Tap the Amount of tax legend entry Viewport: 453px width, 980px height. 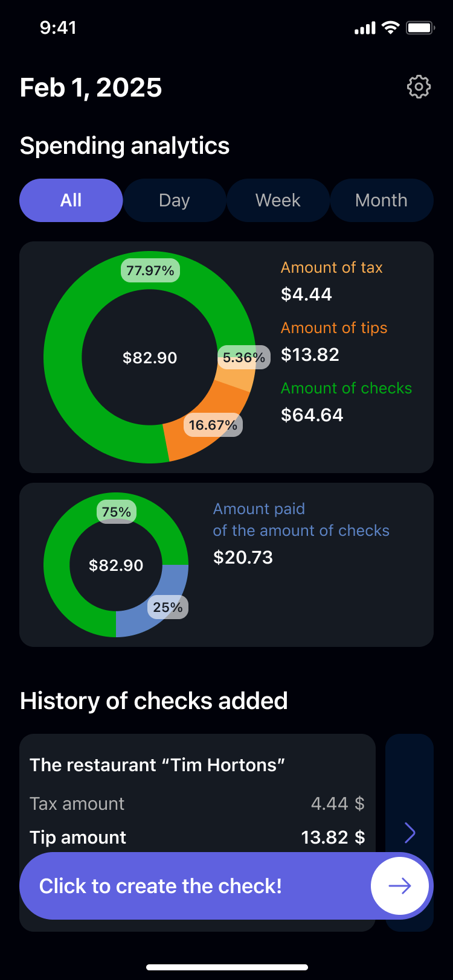[332, 281]
